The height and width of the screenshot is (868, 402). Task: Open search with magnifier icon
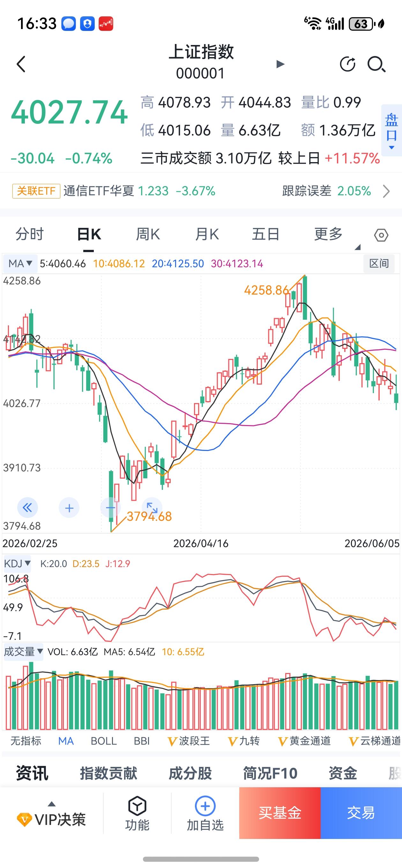tap(376, 64)
